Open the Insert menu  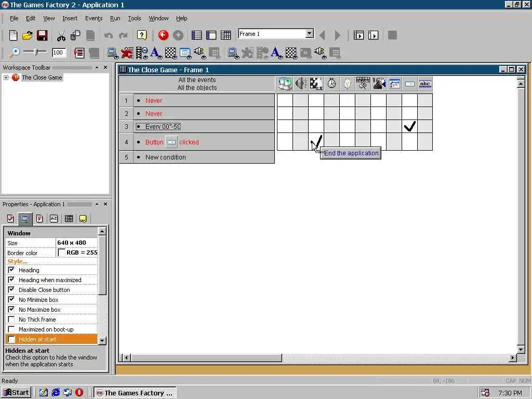coord(70,18)
